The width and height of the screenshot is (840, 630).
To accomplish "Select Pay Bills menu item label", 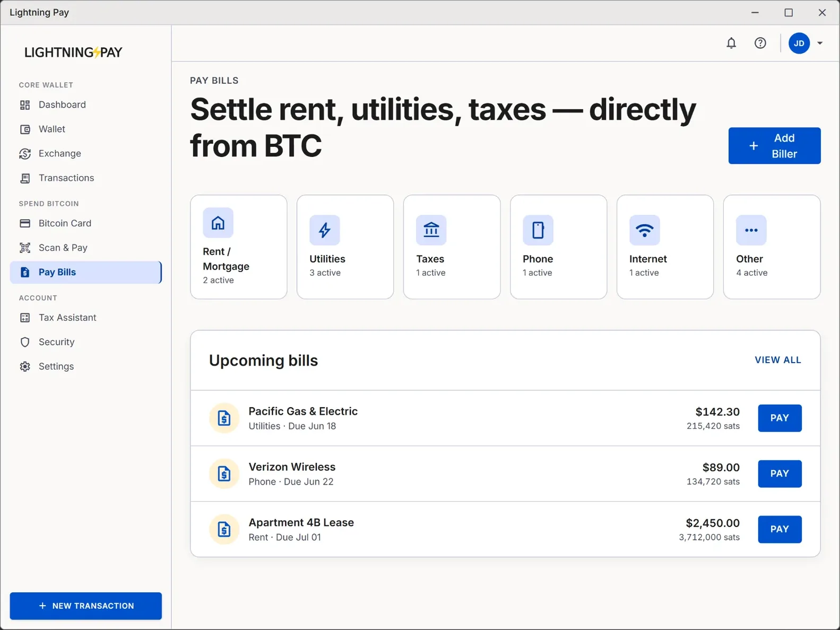I will 57,272.
